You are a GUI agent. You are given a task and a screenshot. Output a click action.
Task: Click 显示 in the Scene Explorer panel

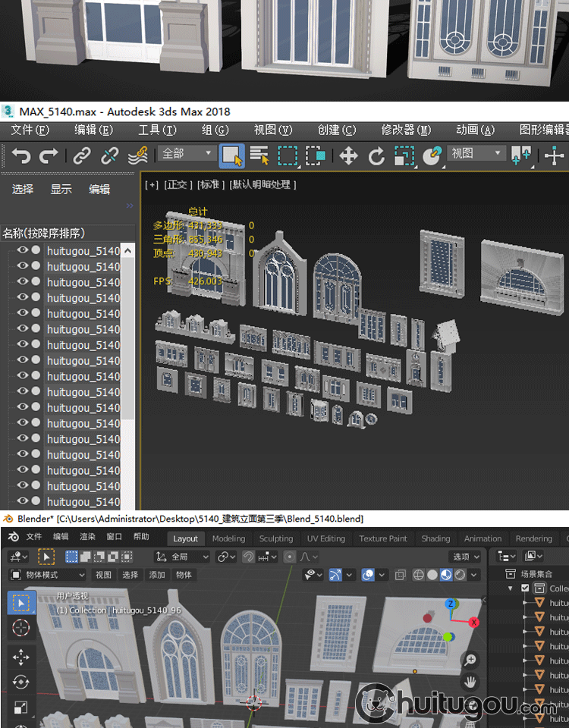(61, 189)
